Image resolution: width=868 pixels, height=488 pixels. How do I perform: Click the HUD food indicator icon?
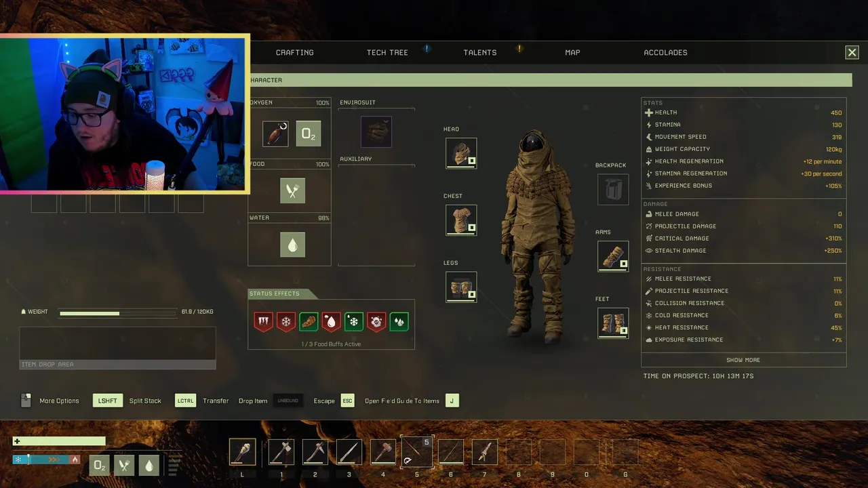124,465
